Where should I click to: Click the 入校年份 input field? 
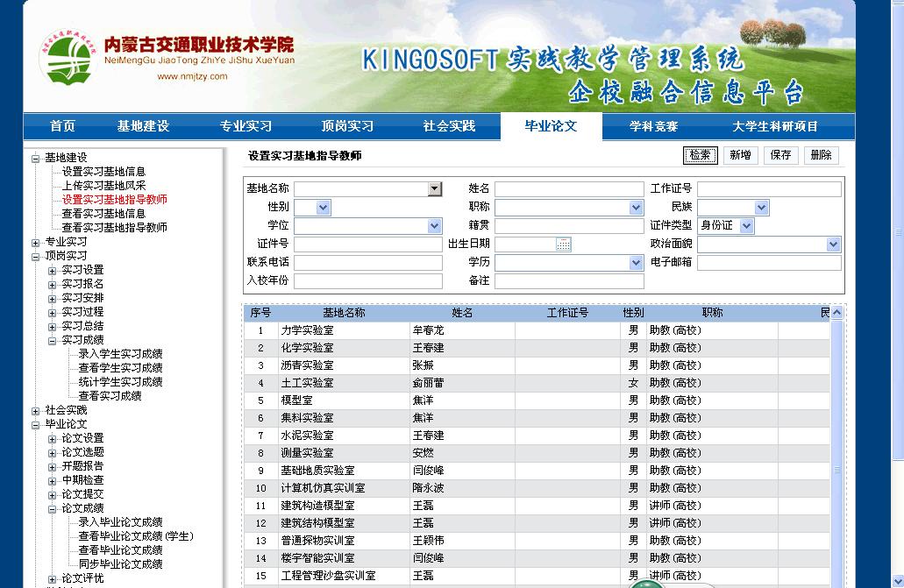coord(368,281)
